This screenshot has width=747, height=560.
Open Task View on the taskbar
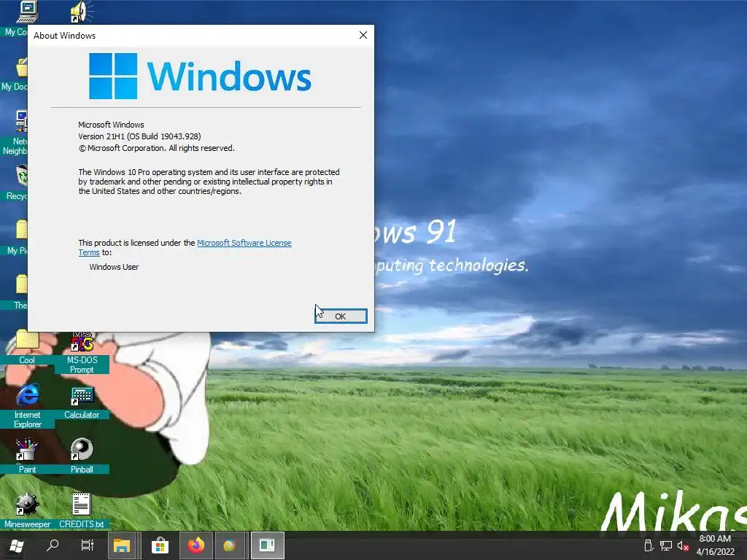pyautogui.click(x=88, y=545)
